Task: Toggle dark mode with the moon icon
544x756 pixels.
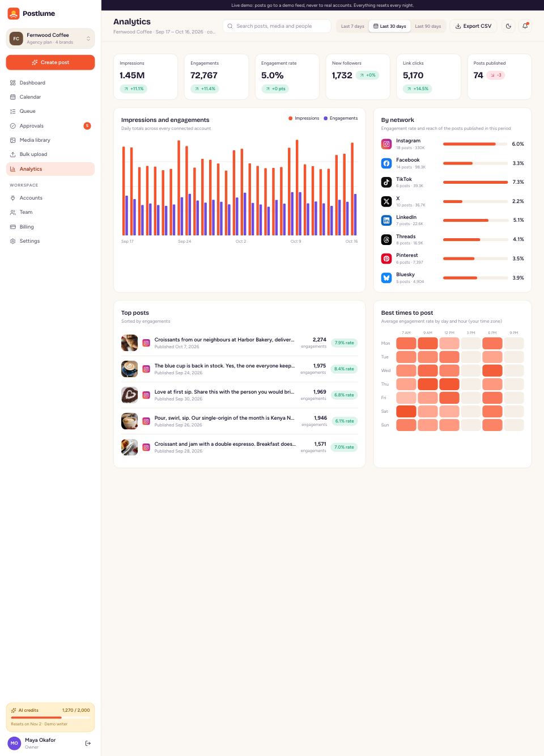Action: point(508,26)
